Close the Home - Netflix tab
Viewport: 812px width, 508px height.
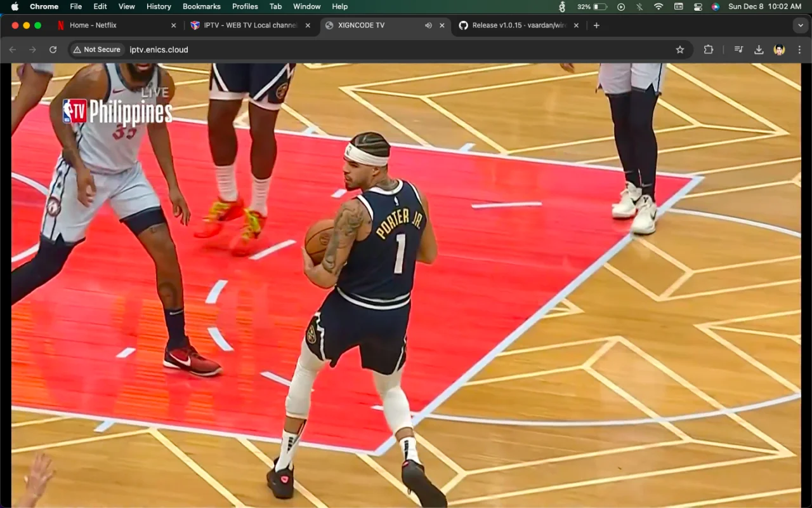coord(174,25)
